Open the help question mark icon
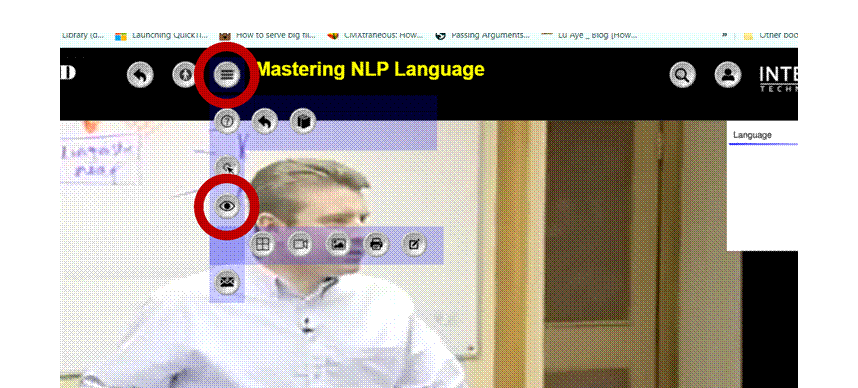This screenshot has height=388, width=858. 227,122
